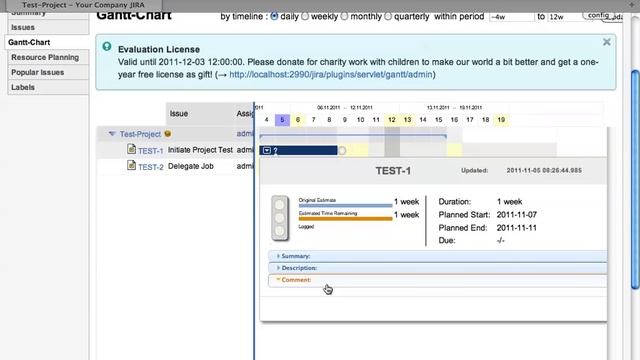This screenshot has height=360, width=640.
Task: Click the circle handle after TEST-1 bar
Action: [342, 151]
